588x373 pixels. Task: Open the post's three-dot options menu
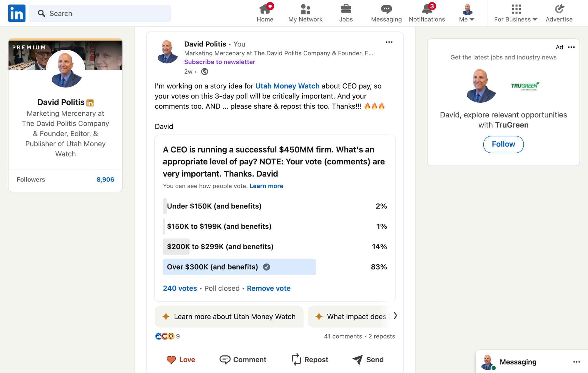point(389,42)
